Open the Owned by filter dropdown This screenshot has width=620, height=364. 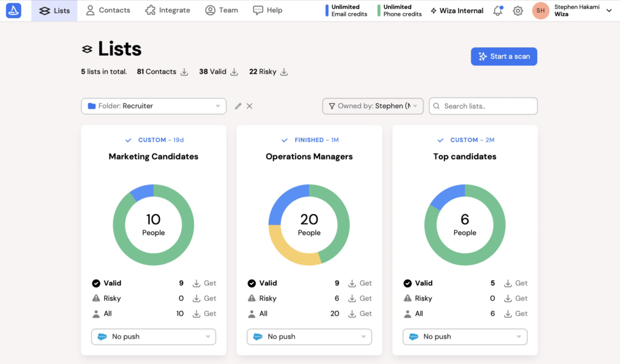click(x=373, y=106)
